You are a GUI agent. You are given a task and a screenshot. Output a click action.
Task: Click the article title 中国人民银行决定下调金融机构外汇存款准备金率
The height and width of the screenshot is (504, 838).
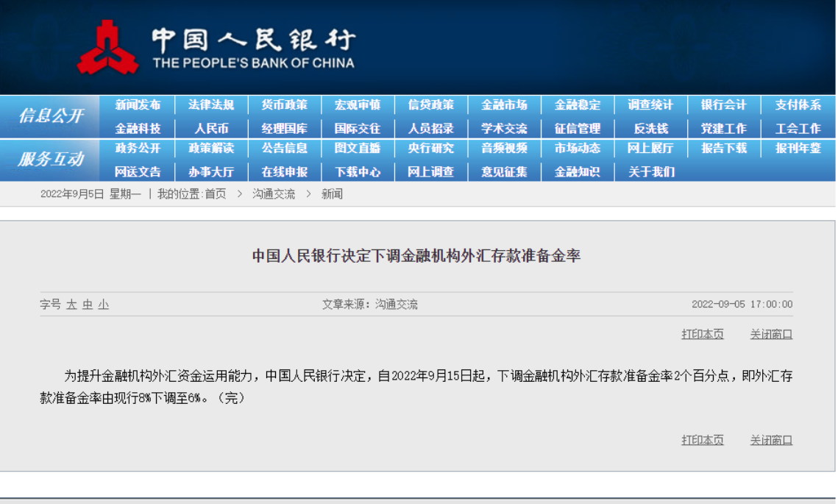tap(416, 256)
